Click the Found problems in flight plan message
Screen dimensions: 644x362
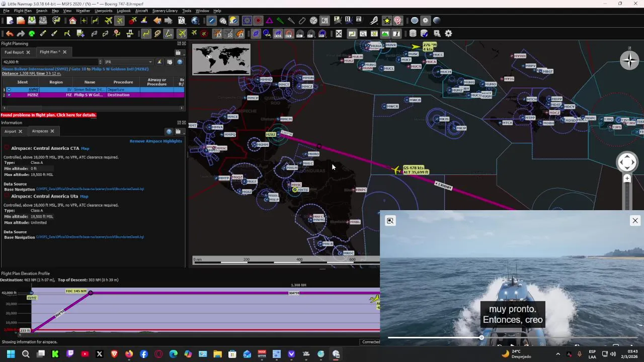(48, 115)
